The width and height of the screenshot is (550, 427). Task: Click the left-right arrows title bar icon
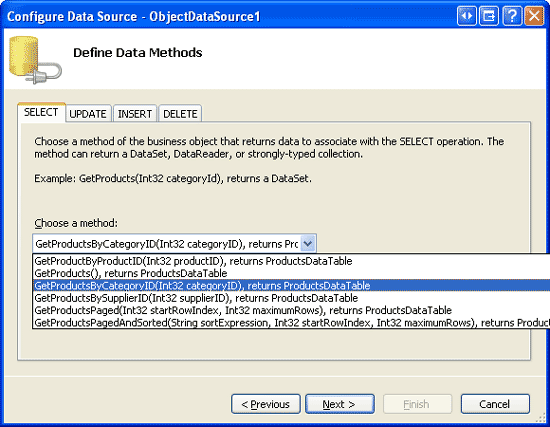(467, 16)
